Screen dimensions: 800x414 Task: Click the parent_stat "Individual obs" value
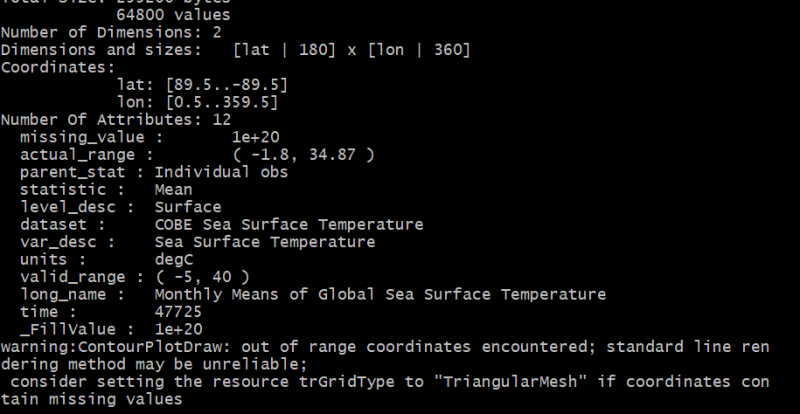point(221,171)
